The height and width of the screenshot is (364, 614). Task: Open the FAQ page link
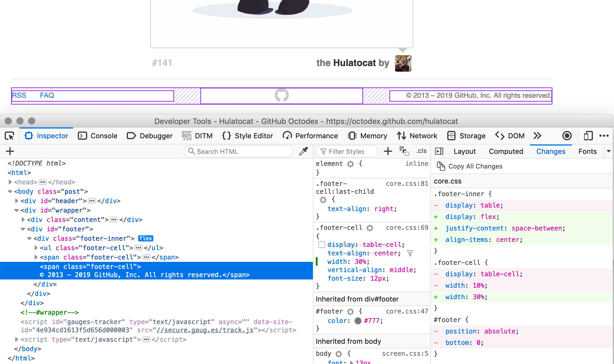pyautogui.click(x=46, y=95)
